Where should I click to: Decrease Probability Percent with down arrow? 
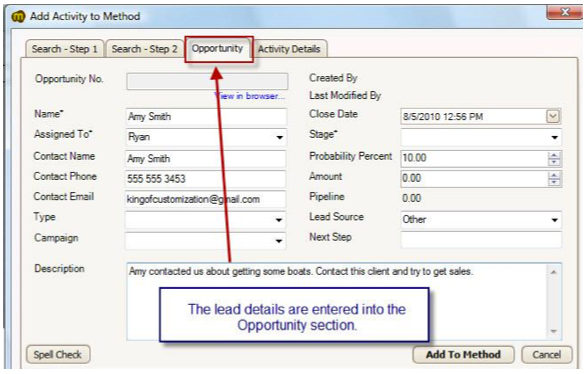554,162
